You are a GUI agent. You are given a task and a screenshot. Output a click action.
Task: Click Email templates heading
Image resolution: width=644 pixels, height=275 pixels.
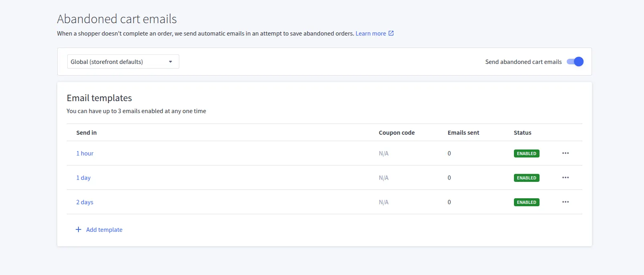[99, 98]
